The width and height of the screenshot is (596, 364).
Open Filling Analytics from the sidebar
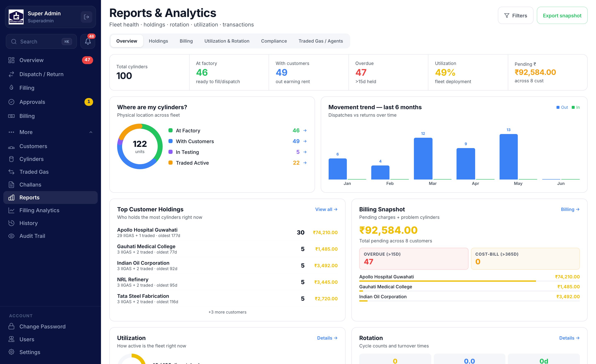pos(50,210)
